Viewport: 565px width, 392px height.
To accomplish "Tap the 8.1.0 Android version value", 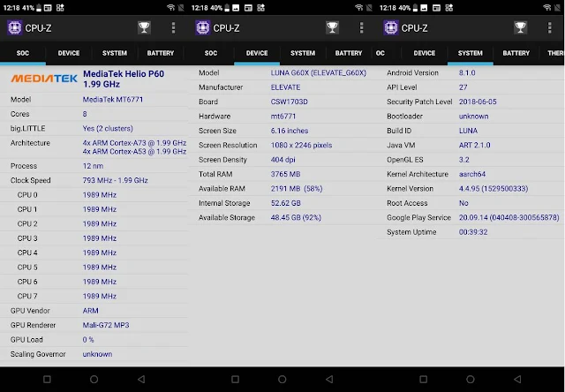I will 467,72.
